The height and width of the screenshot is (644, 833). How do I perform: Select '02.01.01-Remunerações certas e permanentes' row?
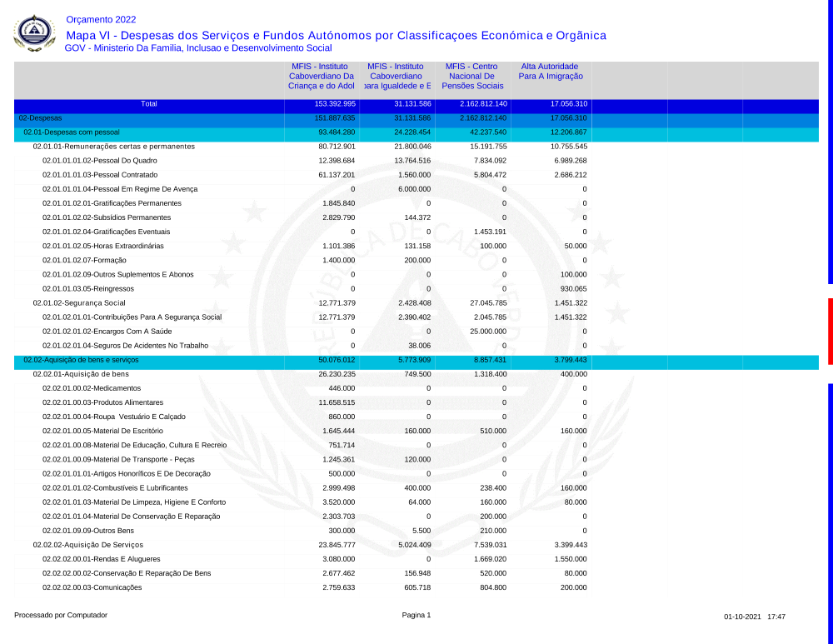113,147
